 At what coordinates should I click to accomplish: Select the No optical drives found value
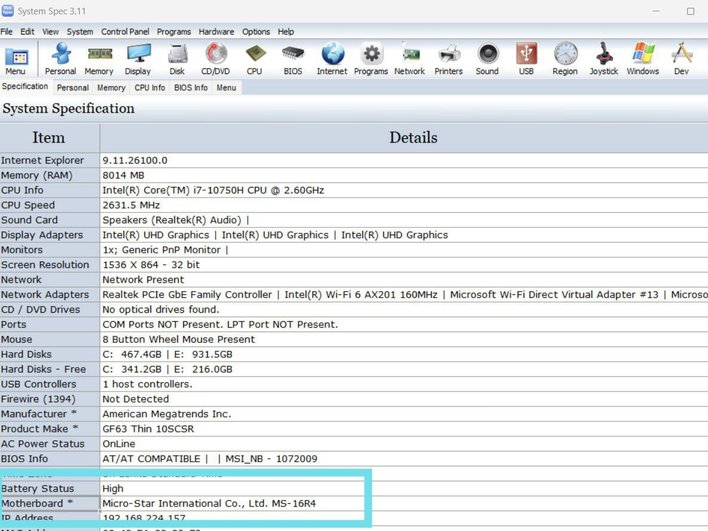point(161,309)
